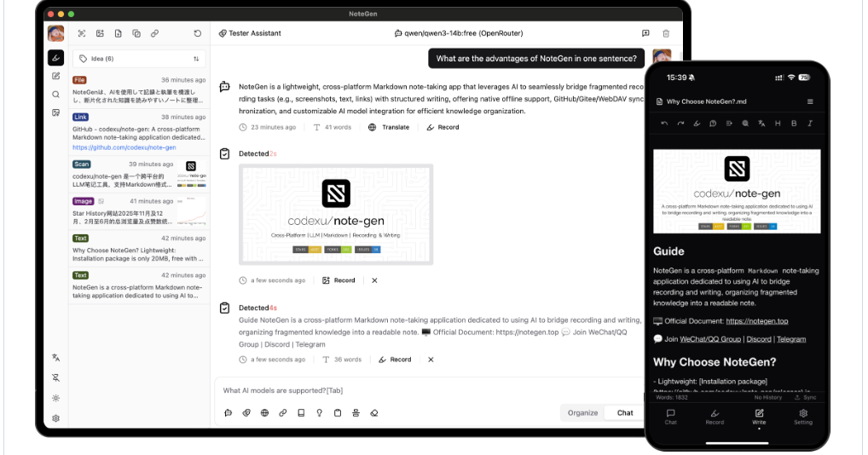Click the horizontal layout icon in chat input bar
868x455 pixels.
click(x=356, y=413)
